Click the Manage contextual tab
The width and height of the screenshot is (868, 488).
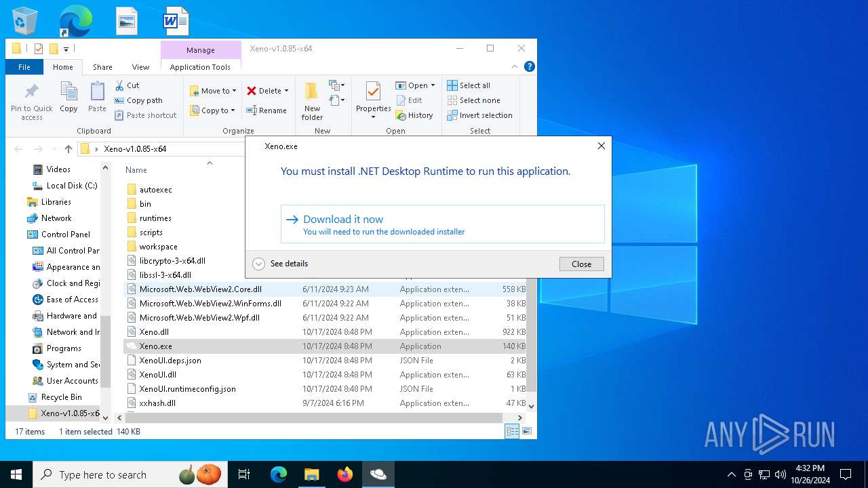pyautogui.click(x=201, y=50)
